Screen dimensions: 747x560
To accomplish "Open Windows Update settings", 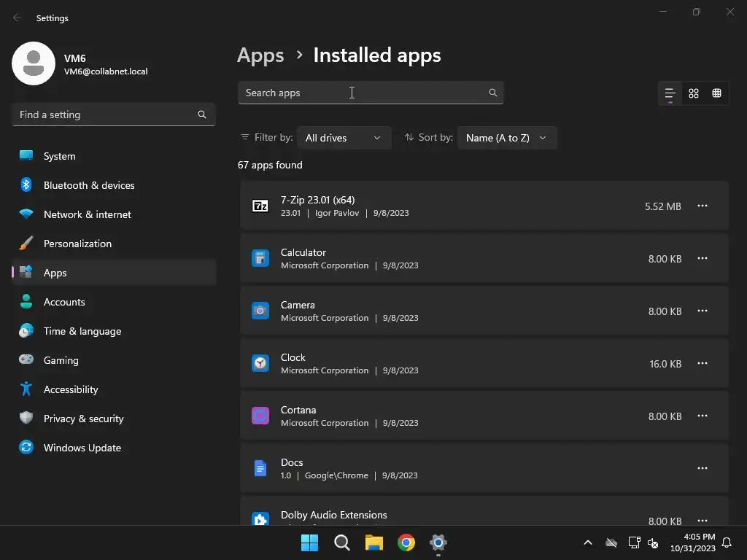I will (x=82, y=448).
